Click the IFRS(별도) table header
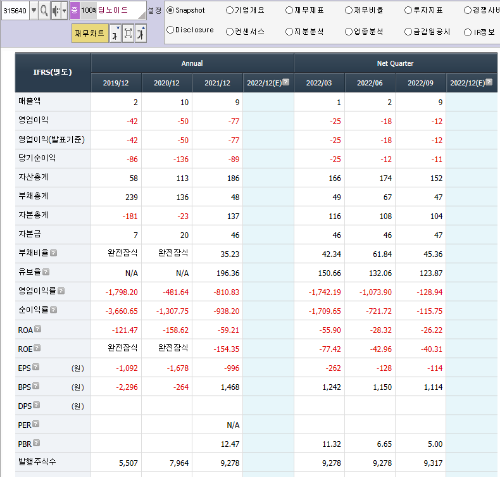Viewport: 500px width, 477px height. pos(53,72)
